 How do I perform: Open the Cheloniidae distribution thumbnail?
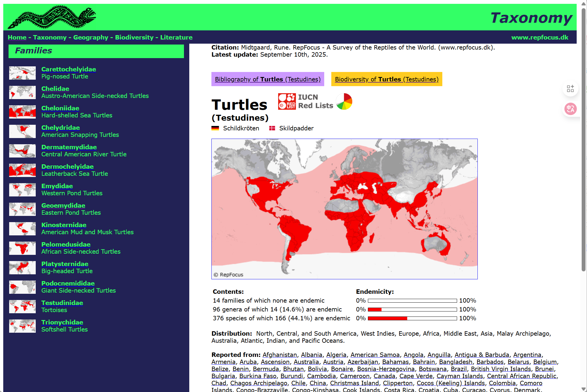pos(22,112)
